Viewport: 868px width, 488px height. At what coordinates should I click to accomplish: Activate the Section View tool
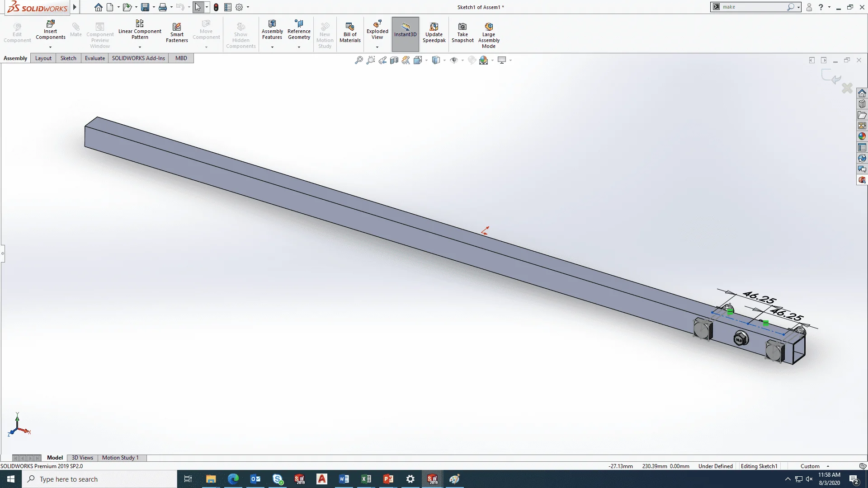click(394, 60)
